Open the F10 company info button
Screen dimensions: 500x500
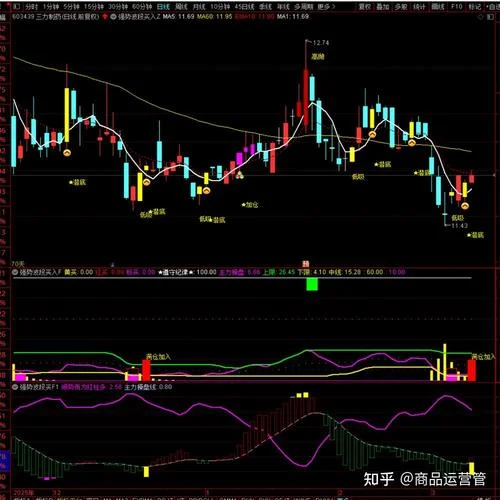pos(456,7)
